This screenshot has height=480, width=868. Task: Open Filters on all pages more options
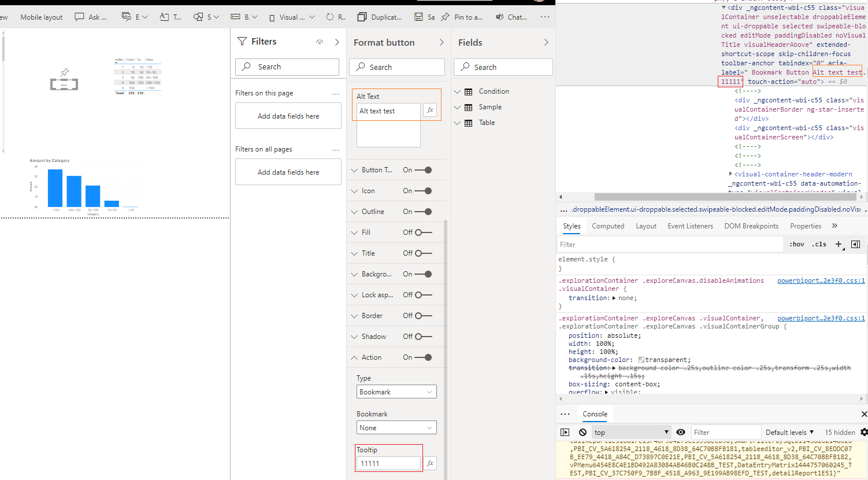click(x=336, y=150)
